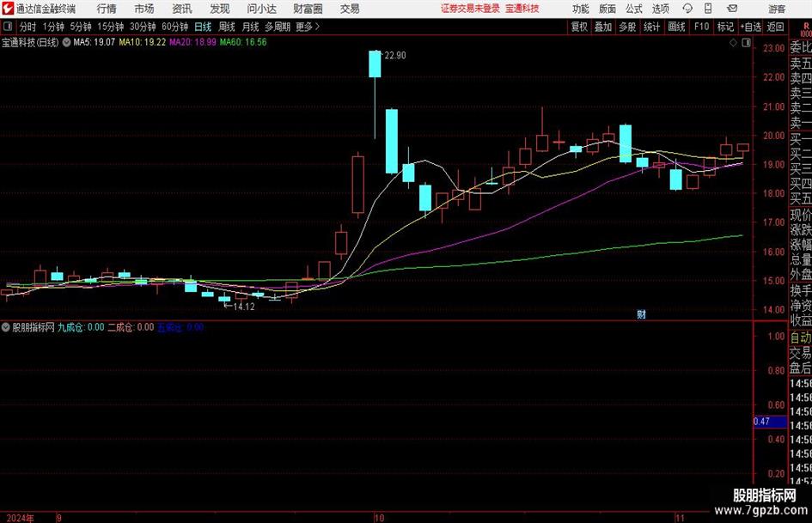Click the 多股 toolbar button
The width and height of the screenshot is (812, 523).
(x=627, y=27)
